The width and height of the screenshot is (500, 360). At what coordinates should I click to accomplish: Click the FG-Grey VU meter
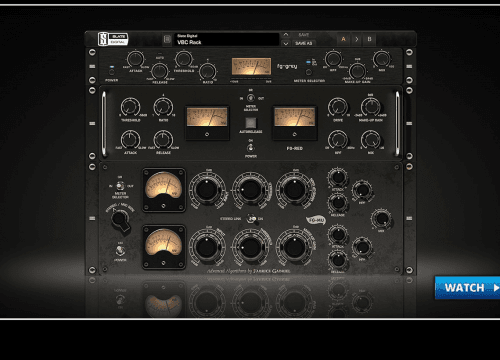click(251, 66)
